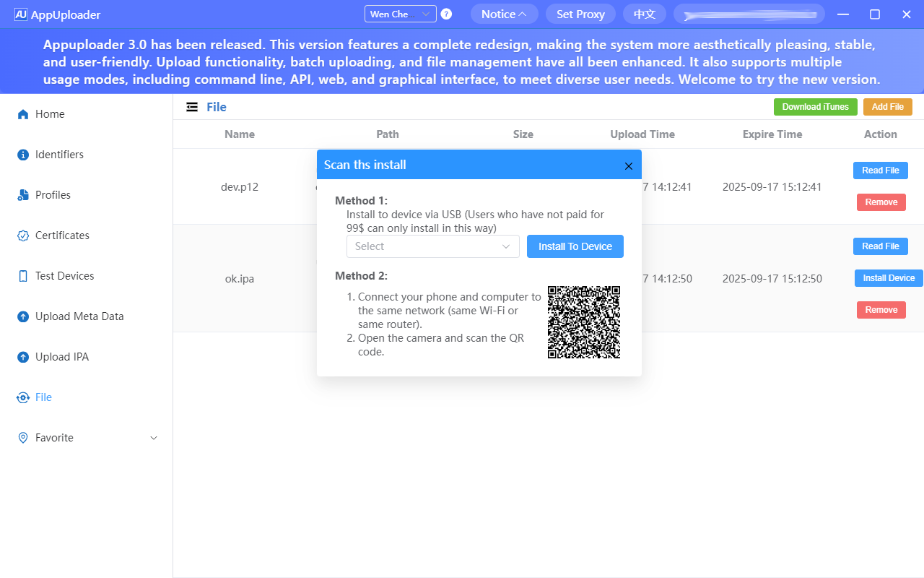Click Remove for ok.ipa
Image resolution: width=924 pixels, height=578 pixels.
pos(881,310)
